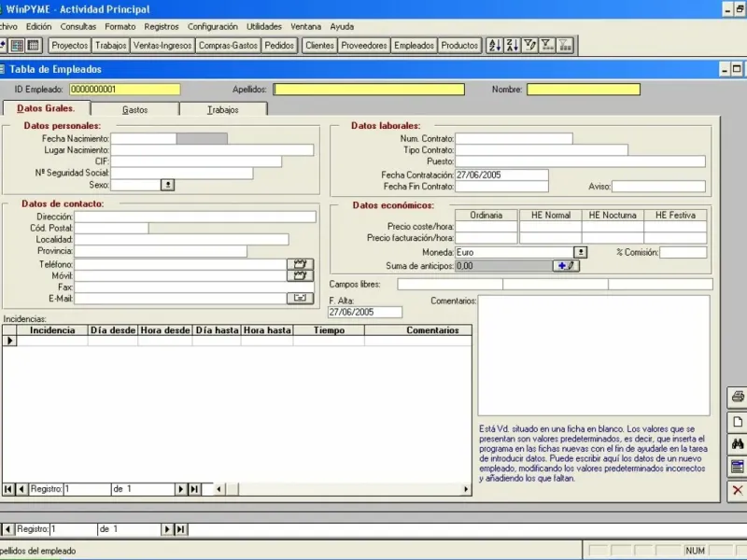
Task: Delete record with the red X icon
Action: [x=737, y=489]
